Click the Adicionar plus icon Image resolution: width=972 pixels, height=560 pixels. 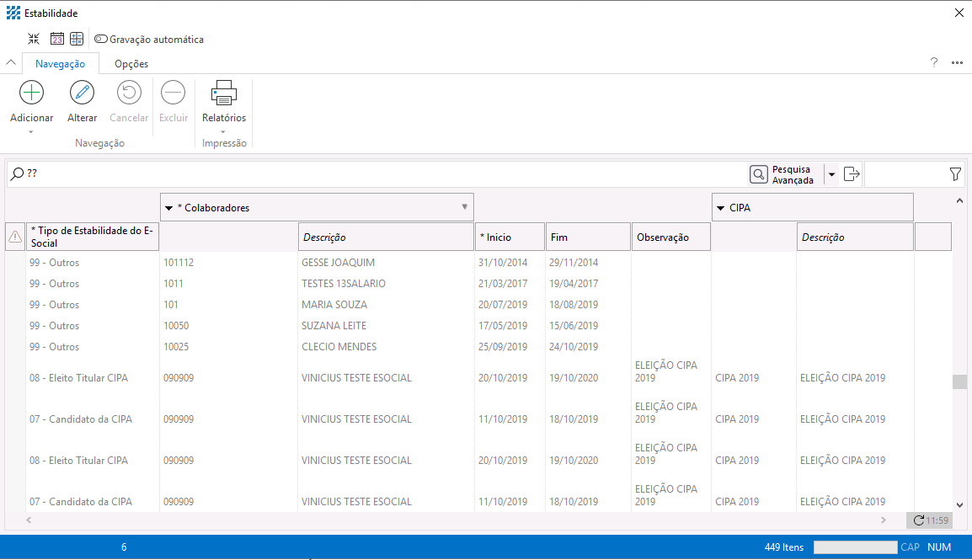click(x=32, y=93)
